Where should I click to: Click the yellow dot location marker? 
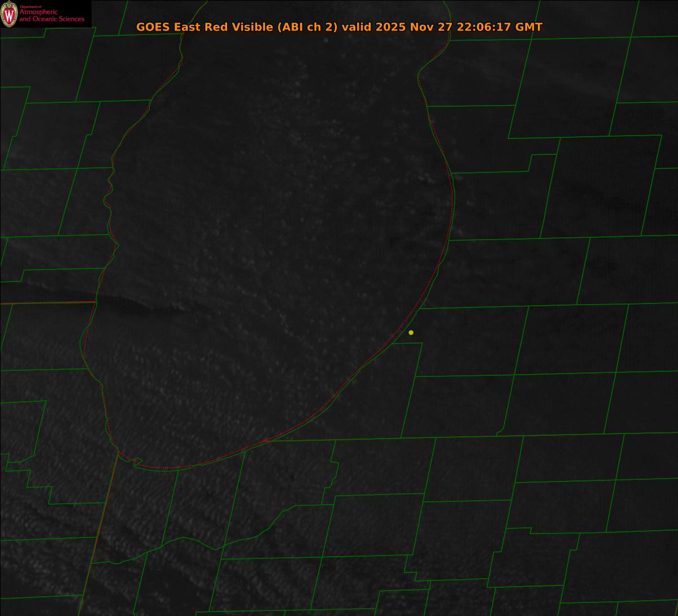[x=411, y=332]
